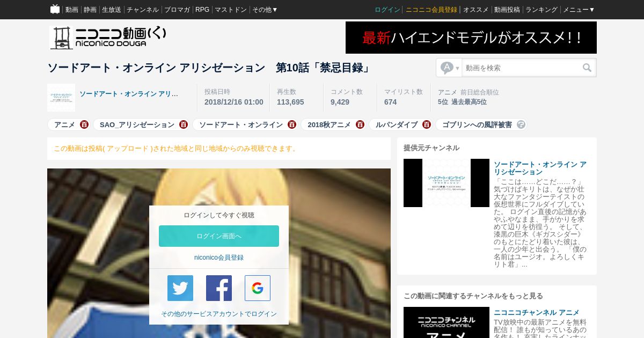Click the 674 mylist count value
Screen dimensions: 644x338
[390, 102]
